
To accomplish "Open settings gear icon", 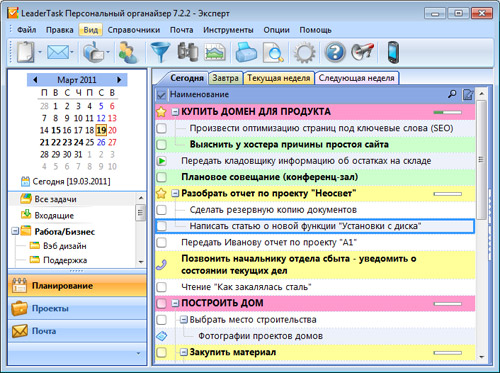I will point(304,53).
